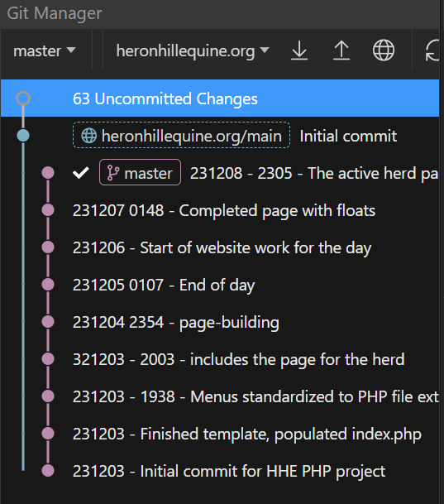This screenshot has width=444, height=504.
Task: Click the Pull down-arrow icon
Action: coord(299,50)
